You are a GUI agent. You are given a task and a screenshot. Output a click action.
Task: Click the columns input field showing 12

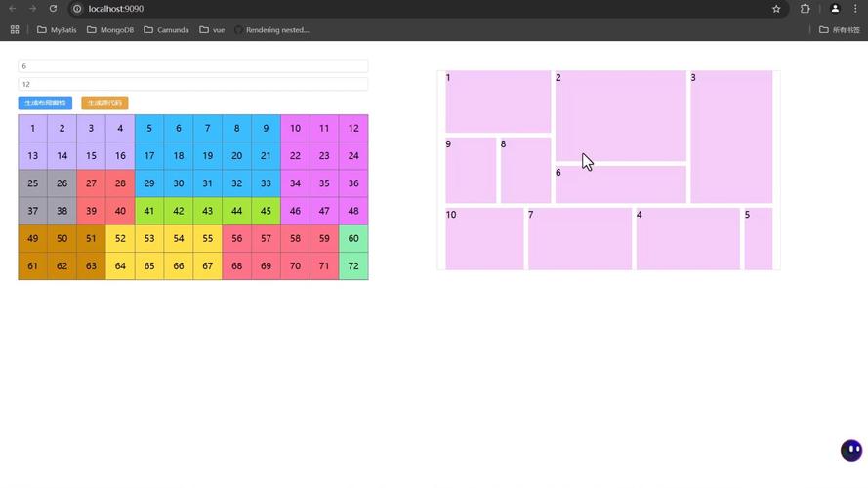tap(193, 84)
